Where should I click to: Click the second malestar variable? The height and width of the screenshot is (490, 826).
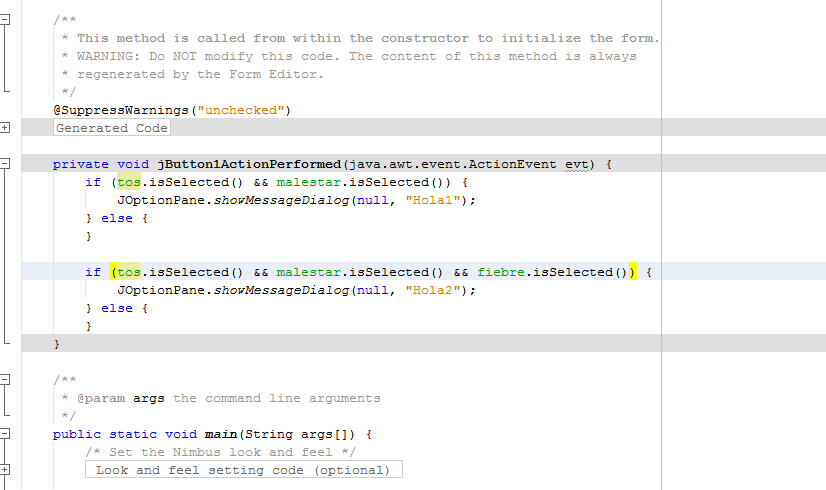click(x=308, y=272)
